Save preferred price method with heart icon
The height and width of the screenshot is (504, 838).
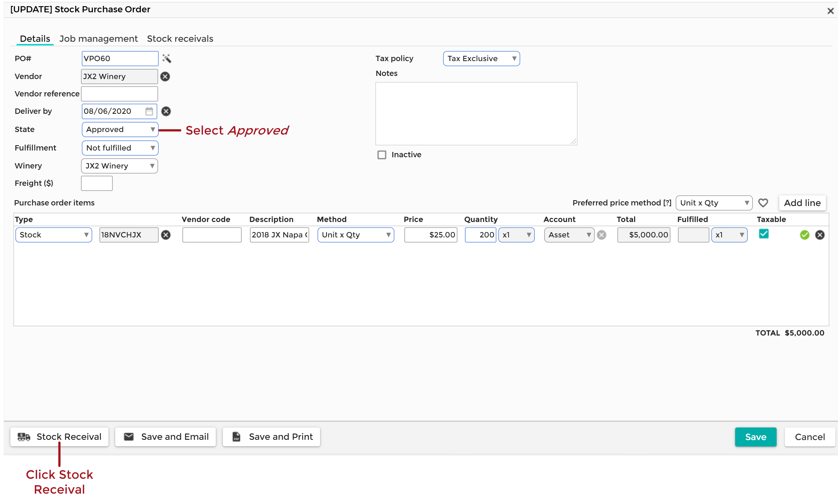pyautogui.click(x=763, y=203)
